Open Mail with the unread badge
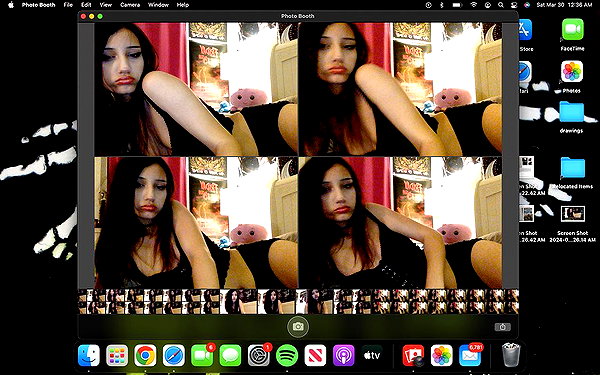The height and width of the screenshot is (375, 600). tap(470, 355)
